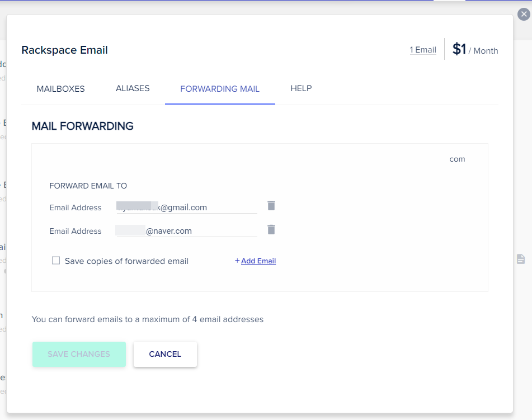Open the Help tab
The height and width of the screenshot is (420, 532).
click(x=301, y=88)
